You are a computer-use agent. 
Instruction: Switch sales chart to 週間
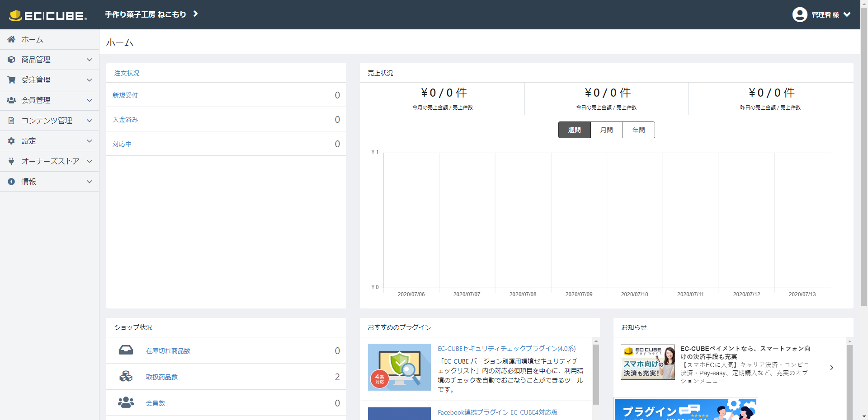[574, 130]
